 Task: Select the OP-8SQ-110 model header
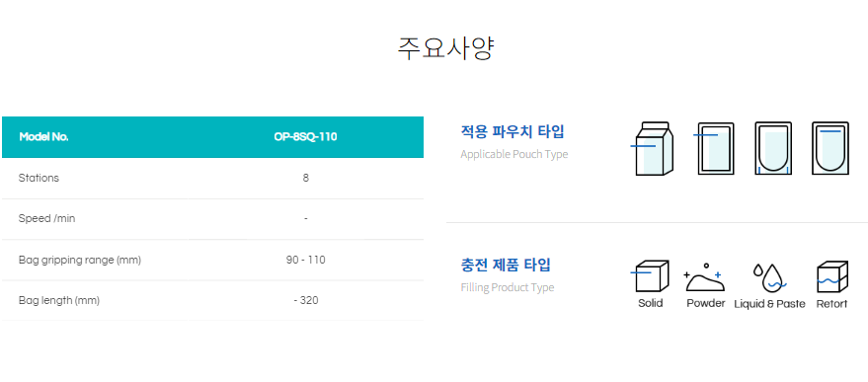point(305,137)
